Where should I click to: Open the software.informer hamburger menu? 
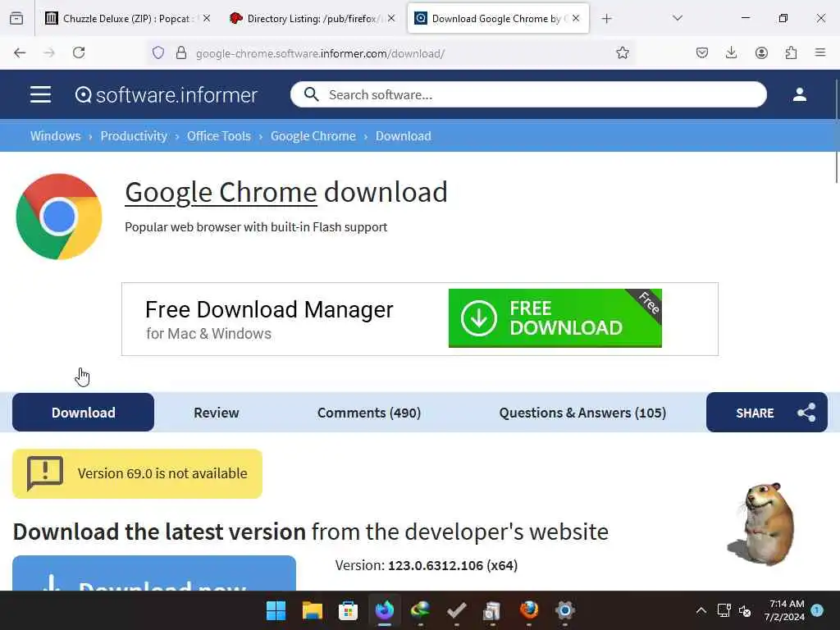tap(40, 95)
